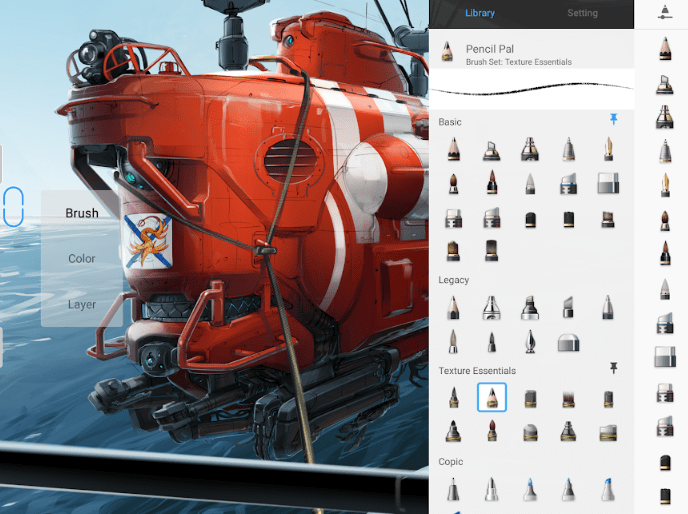Image resolution: width=688 pixels, height=514 pixels.
Task: Pick the gold-banded marker in the palette strip
Action: [665, 117]
